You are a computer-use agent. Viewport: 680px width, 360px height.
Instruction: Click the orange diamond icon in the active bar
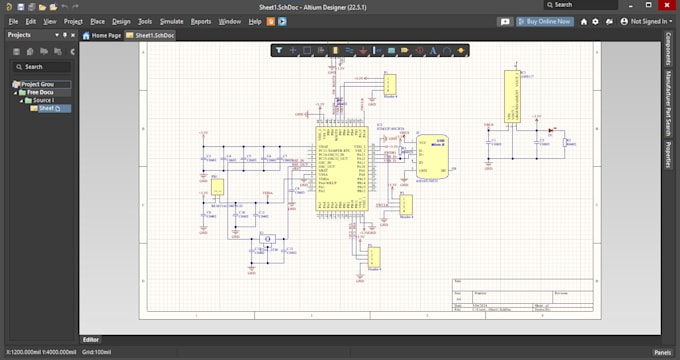pos(461,50)
